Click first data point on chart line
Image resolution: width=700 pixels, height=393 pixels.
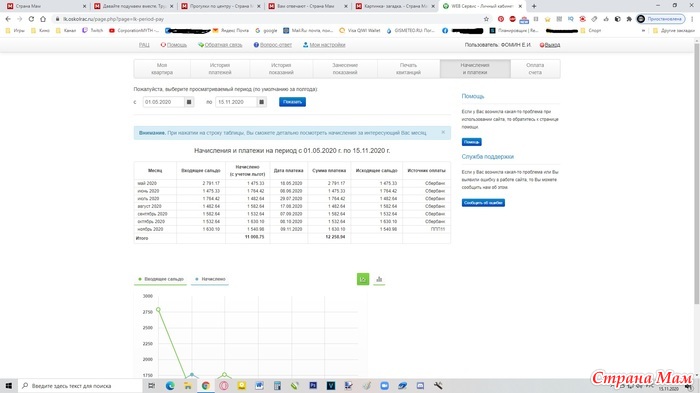pyautogui.click(x=158, y=309)
